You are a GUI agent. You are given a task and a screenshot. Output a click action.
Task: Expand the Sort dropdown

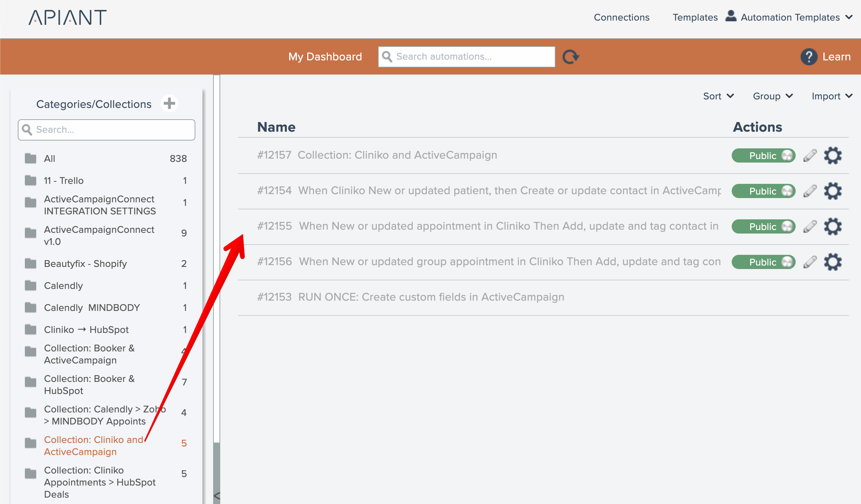tap(718, 96)
